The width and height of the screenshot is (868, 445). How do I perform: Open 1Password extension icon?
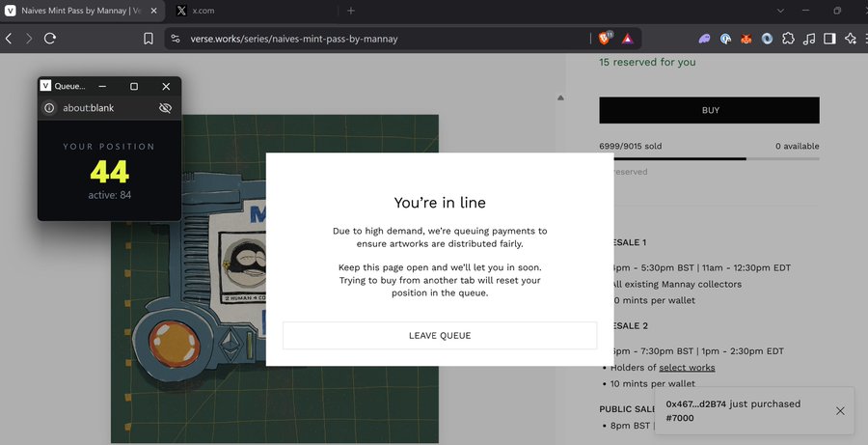tap(725, 39)
